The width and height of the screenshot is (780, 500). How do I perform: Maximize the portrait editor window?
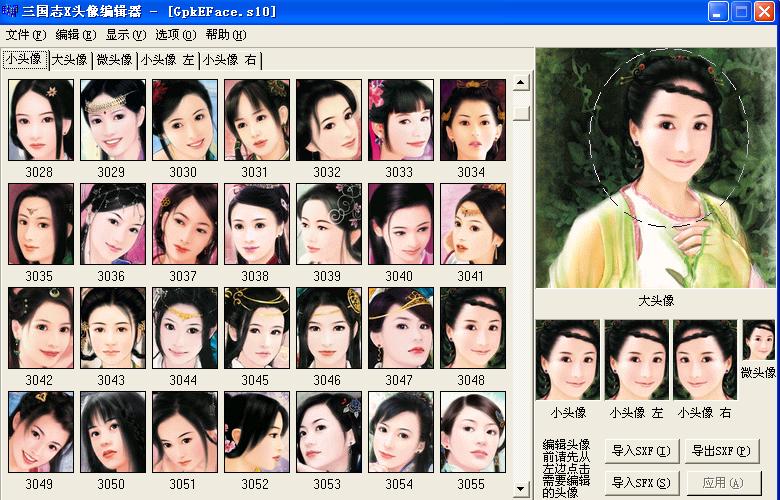(x=741, y=12)
